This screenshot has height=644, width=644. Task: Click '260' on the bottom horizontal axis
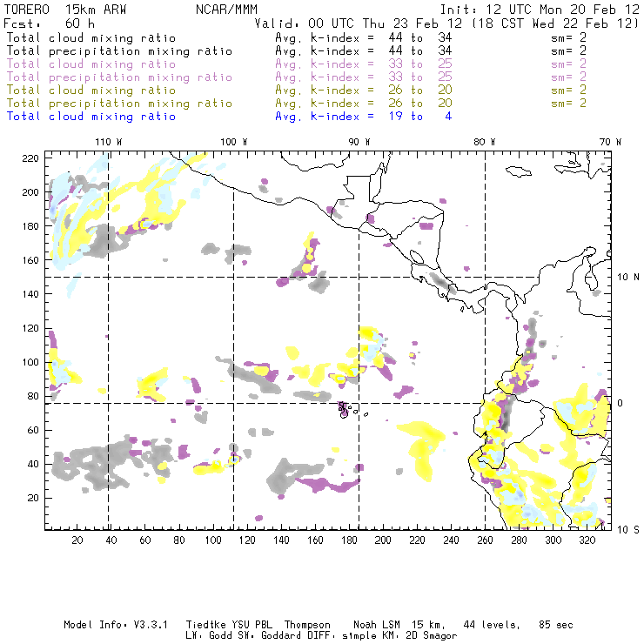point(485,540)
